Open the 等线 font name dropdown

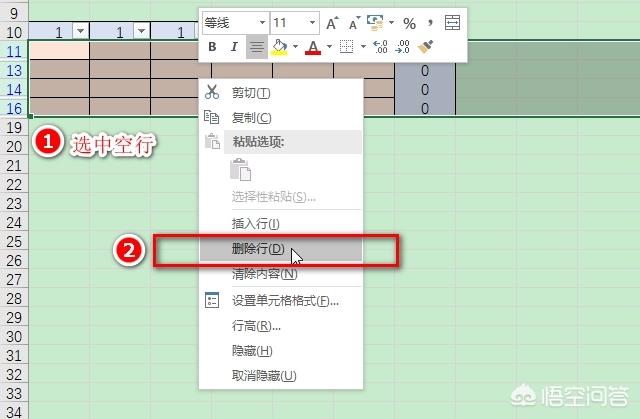(262, 22)
